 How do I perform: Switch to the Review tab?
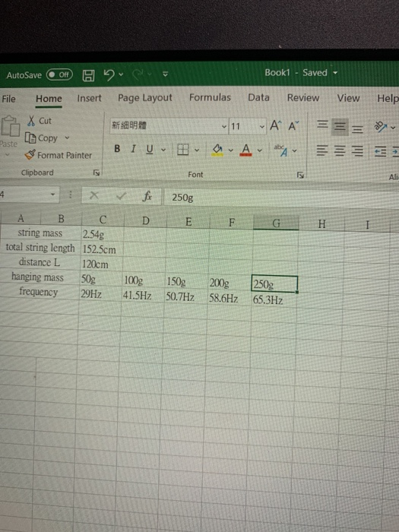pos(303,98)
